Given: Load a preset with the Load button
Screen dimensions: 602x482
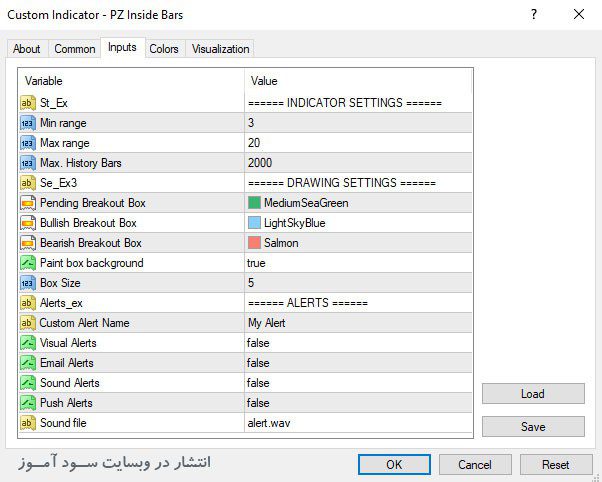Looking at the screenshot, I should [533, 394].
